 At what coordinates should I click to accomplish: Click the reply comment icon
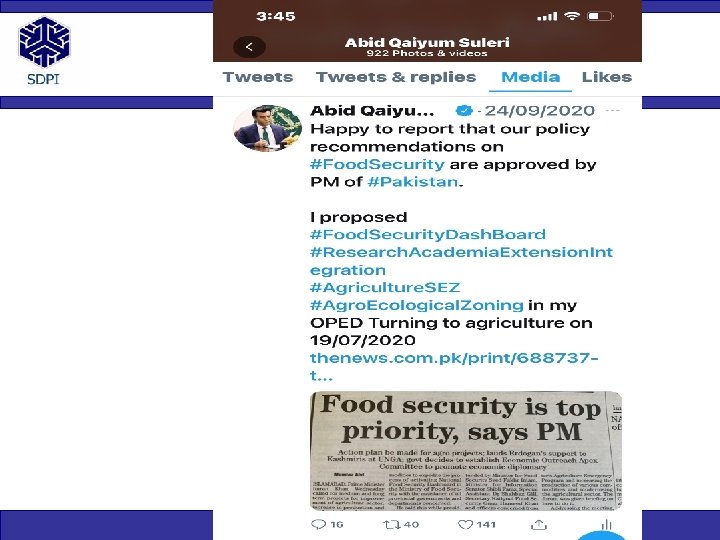(x=318, y=524)
